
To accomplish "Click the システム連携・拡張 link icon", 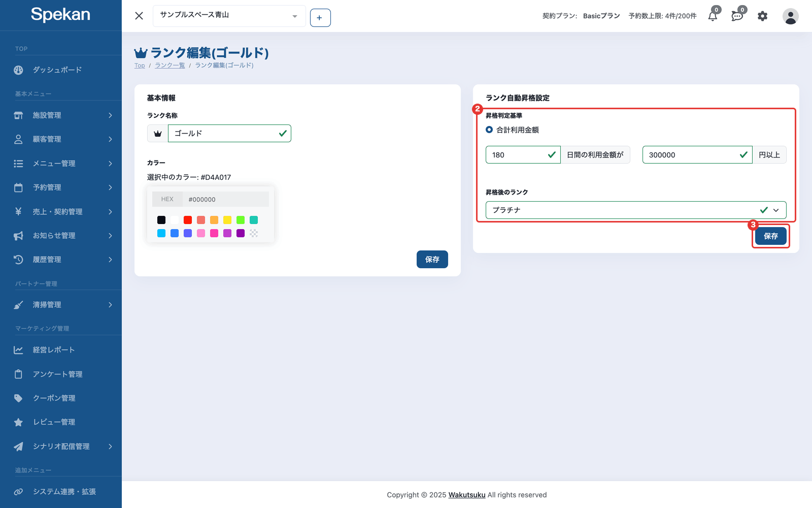I will pyautogui.click(x=18, y=492).
